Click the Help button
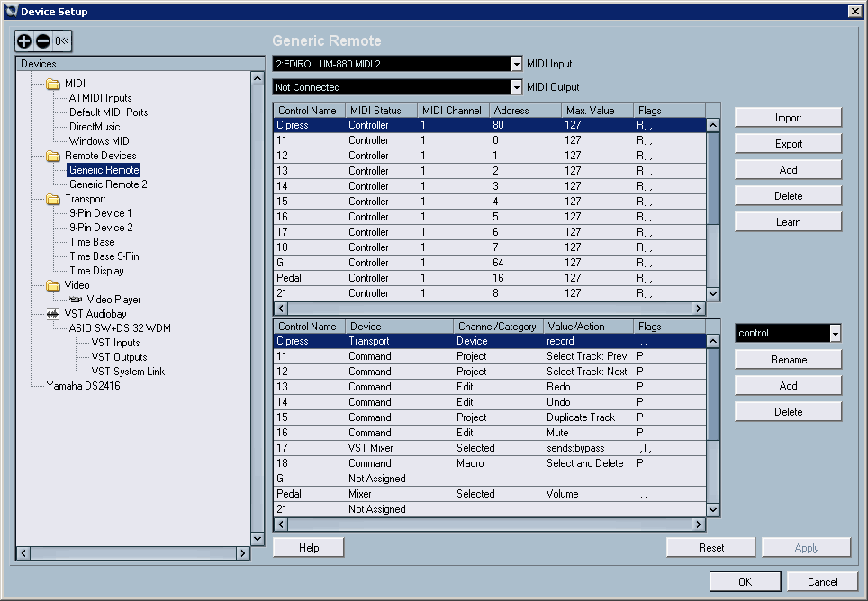This screenshot has width=868, height=601. coord(308,548)
